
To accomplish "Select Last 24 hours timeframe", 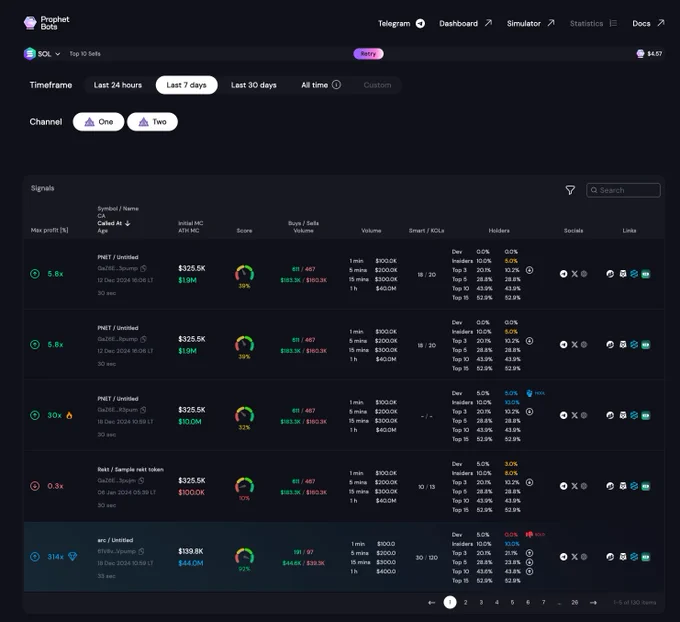I will pos(118,85).
